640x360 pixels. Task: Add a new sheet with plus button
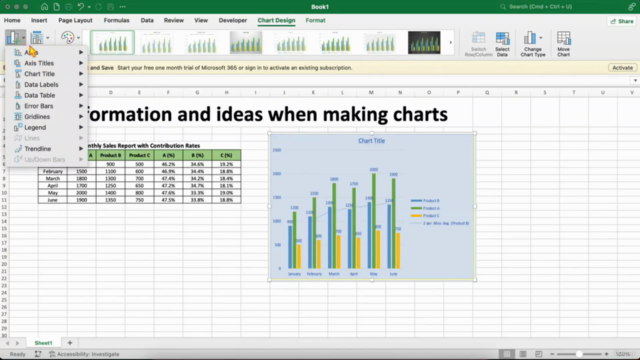(x=70, y=343)
